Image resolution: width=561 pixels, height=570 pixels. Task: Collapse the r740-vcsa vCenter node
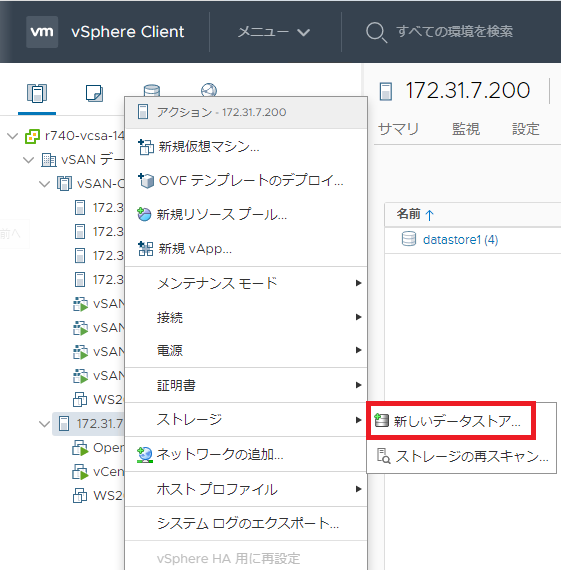(x=13, y=136)
